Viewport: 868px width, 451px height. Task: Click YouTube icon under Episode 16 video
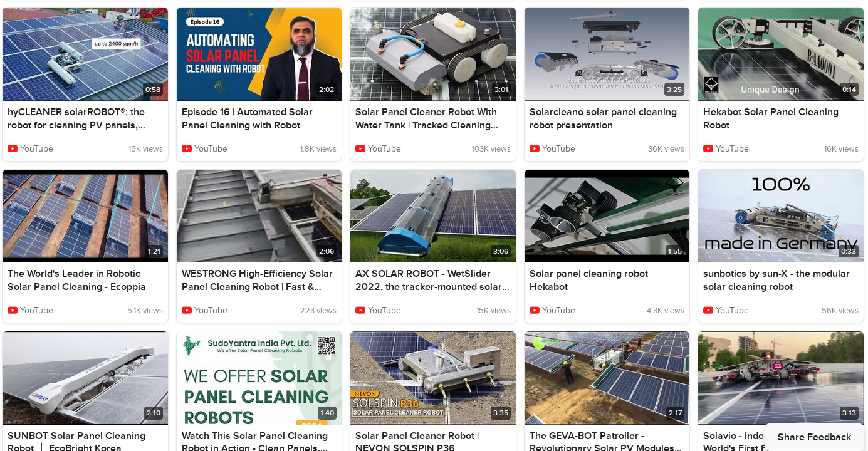187,149
